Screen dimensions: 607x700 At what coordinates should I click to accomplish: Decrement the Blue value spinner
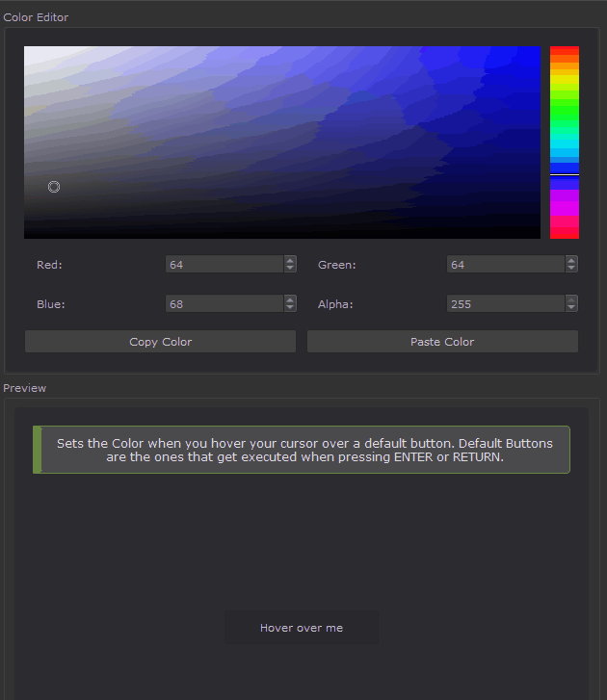coord(290,308)
